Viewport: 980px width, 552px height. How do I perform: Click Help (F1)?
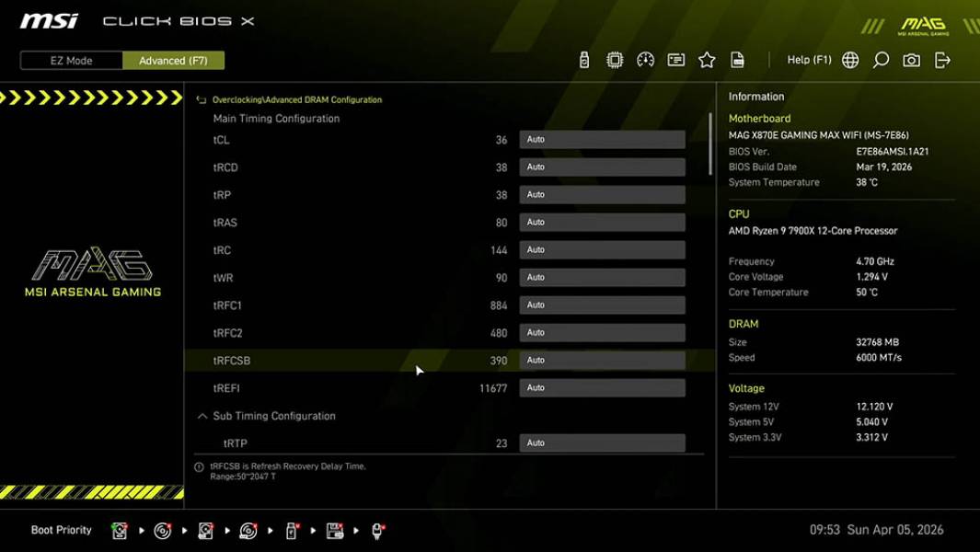[x=809, y=59]
